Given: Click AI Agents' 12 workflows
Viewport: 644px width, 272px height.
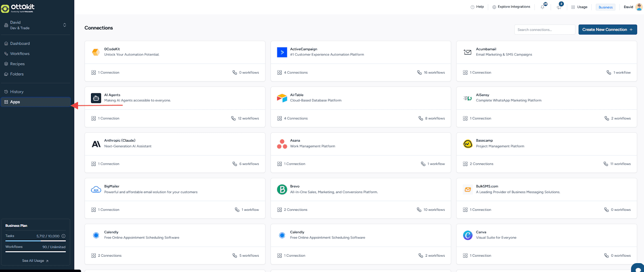Looking at the screenshot, I should [245, 119].
